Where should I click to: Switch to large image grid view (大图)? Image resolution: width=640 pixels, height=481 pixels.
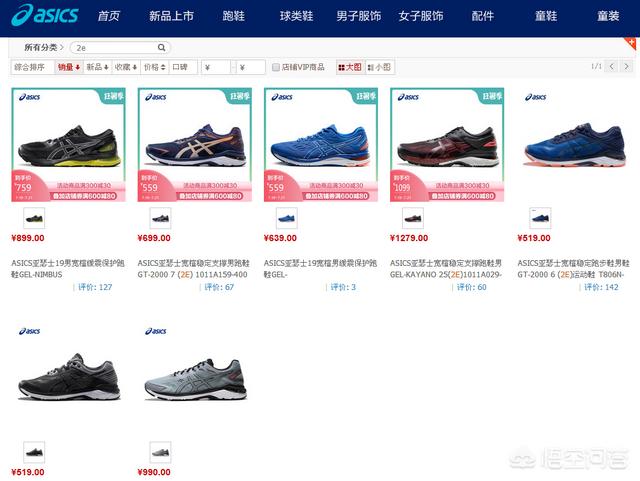[x=350, y=67]
